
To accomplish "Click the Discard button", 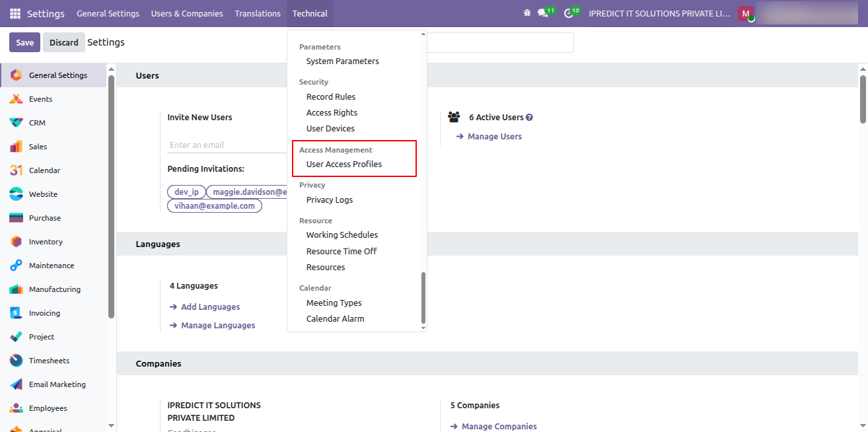I will pos(64,42).
